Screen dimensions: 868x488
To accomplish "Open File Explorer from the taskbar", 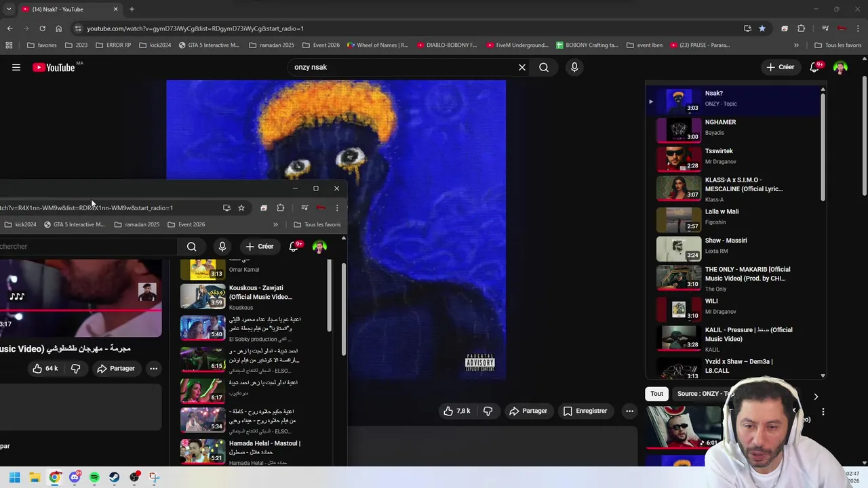I will coord(35,477).
